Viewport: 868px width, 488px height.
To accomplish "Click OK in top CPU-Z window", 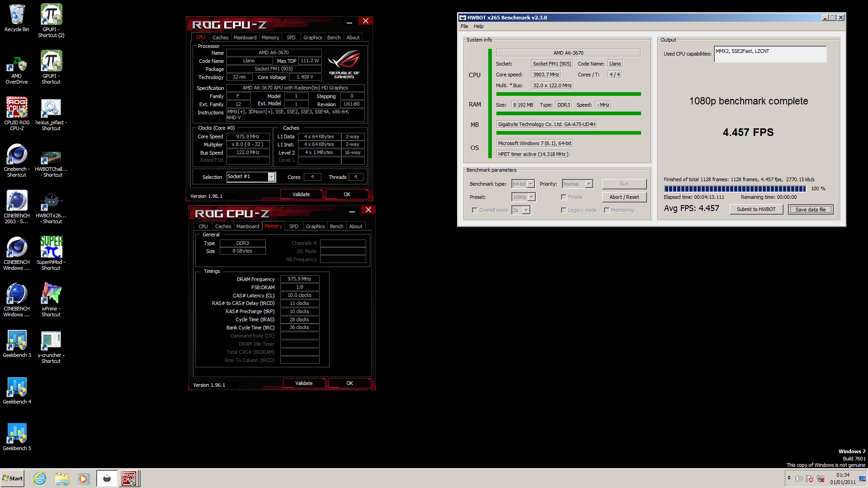I will (x=347, y=194).
